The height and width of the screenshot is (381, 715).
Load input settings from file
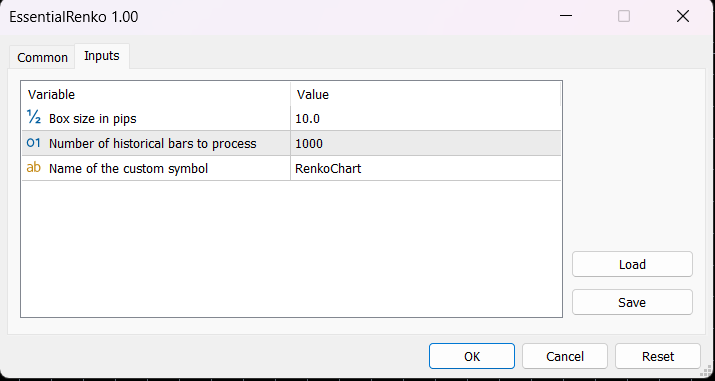tap(632, 264)
